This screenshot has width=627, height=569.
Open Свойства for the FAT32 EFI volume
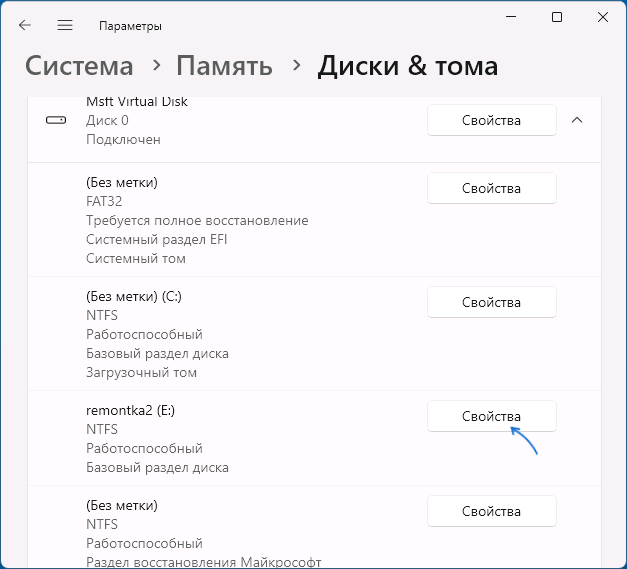tap(492, 188)
